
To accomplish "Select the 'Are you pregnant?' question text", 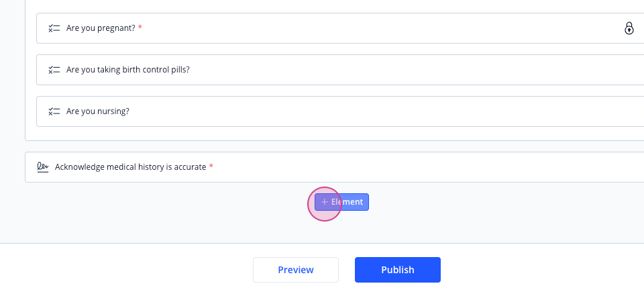I will pos(101,28).
